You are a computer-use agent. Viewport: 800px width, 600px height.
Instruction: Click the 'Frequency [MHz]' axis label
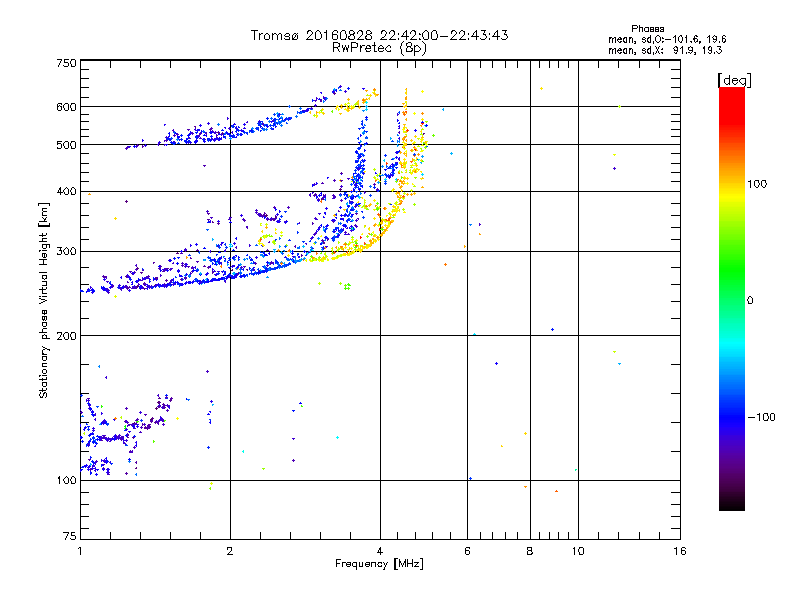[379, 564]
